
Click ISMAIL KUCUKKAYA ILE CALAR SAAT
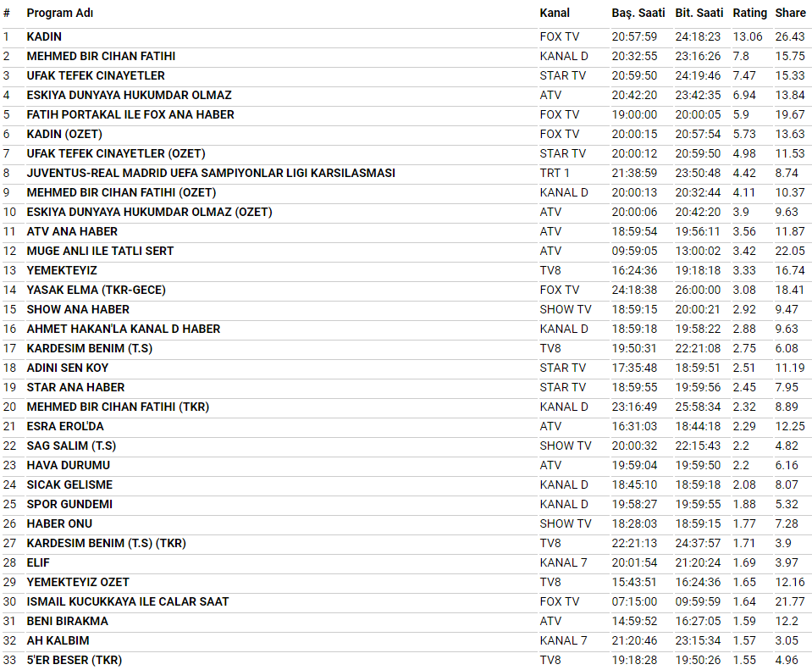[128, 601]
